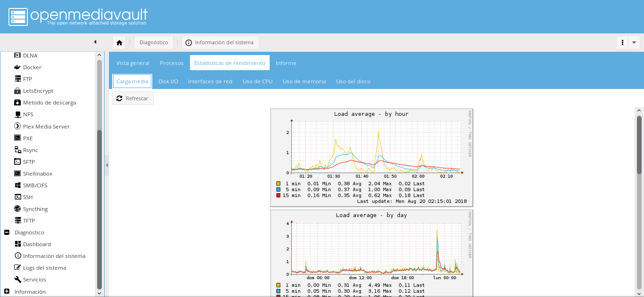Select the Estadísticas de rendimiento tab

click(230, 63)
